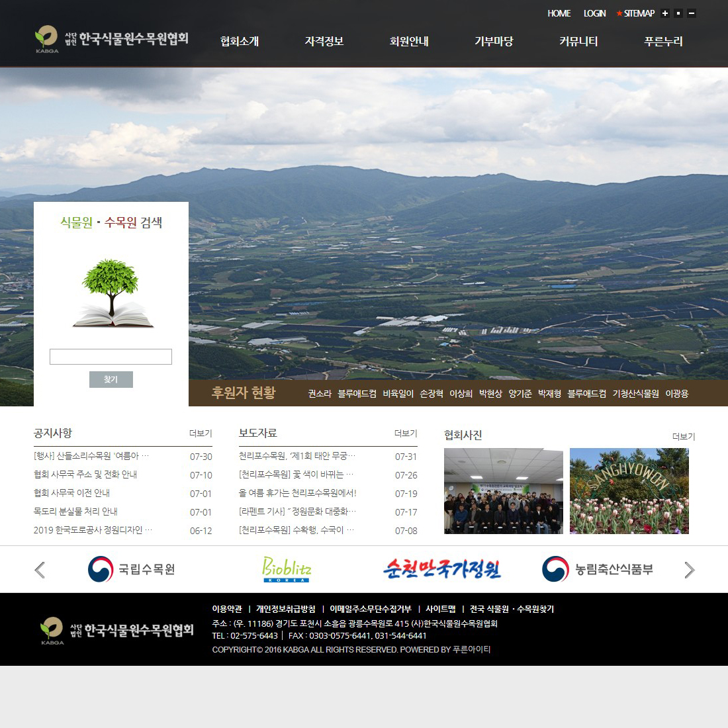Expand 공지사항 with its 더보기 link
The height and width of the screenshot is (728, 728).
(201, 433)
